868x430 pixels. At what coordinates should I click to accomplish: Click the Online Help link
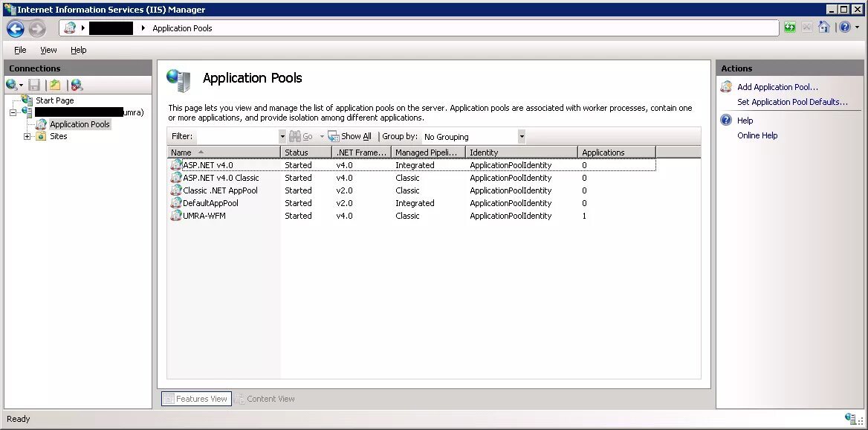[757, 135]
